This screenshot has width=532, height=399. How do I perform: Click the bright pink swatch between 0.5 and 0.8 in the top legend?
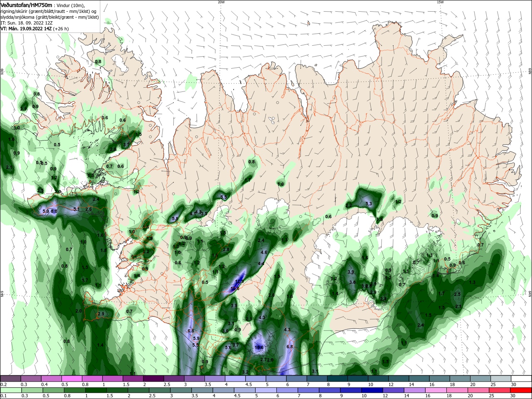tap(72, 379)
